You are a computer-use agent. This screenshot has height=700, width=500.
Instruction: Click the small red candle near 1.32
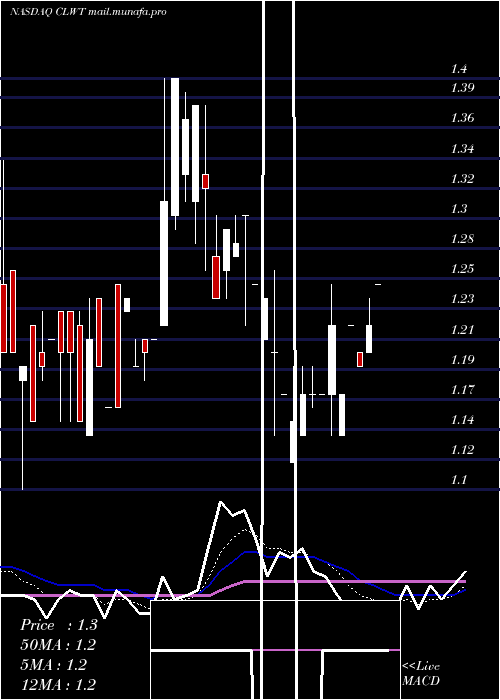click(x=205, y=181)
